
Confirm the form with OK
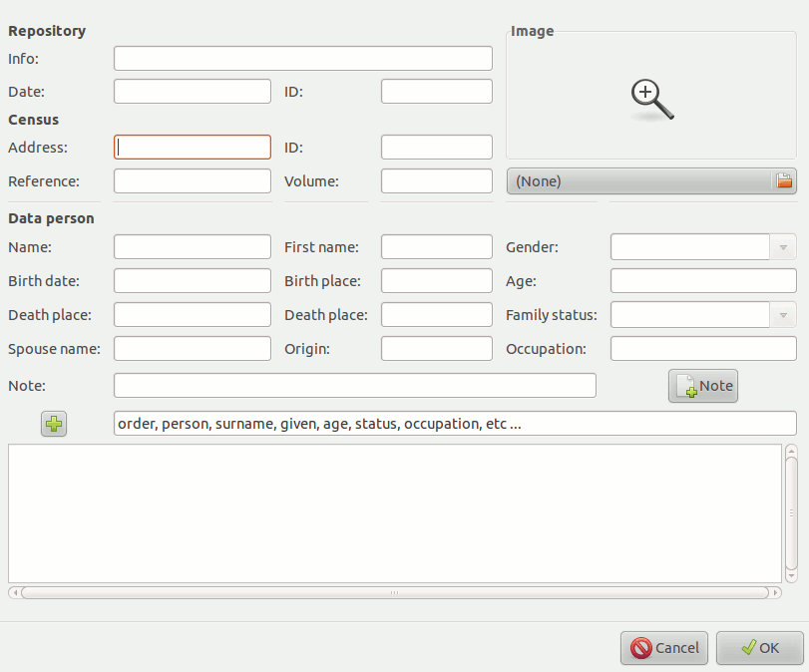coord(759,648)
